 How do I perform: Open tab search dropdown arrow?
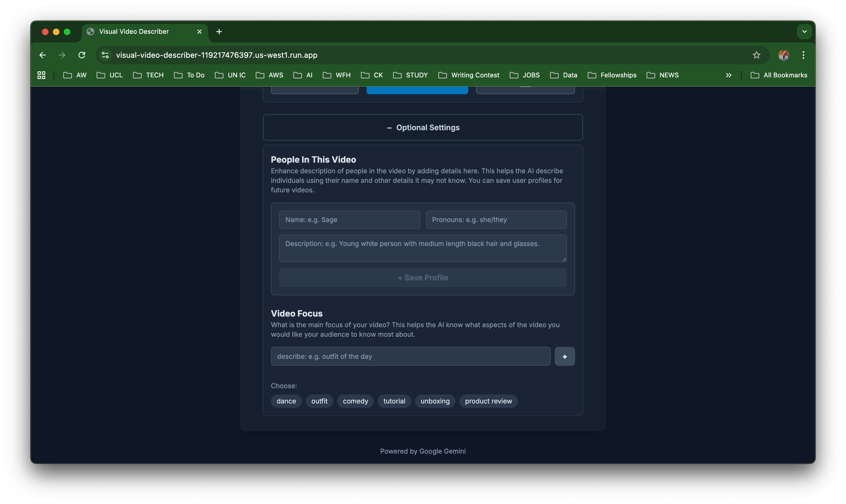coord(804,32)
